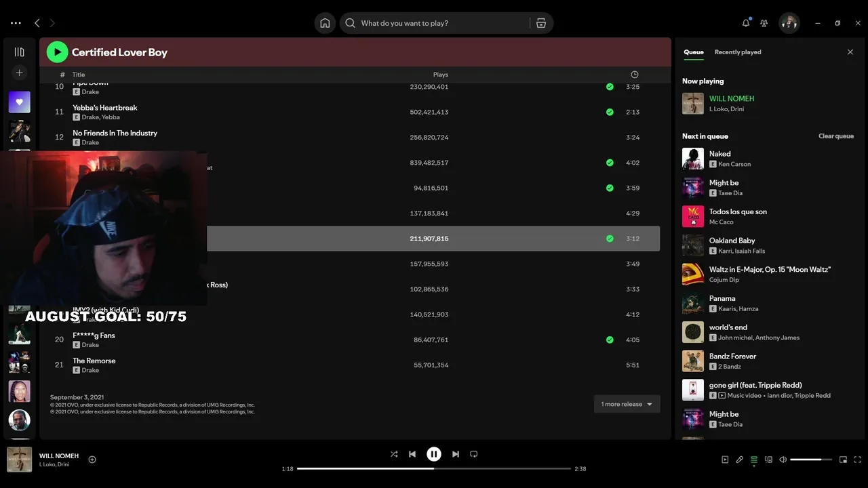The image size is (868, 488).
Task: Click the Plays column header
Action: (441, 75)
